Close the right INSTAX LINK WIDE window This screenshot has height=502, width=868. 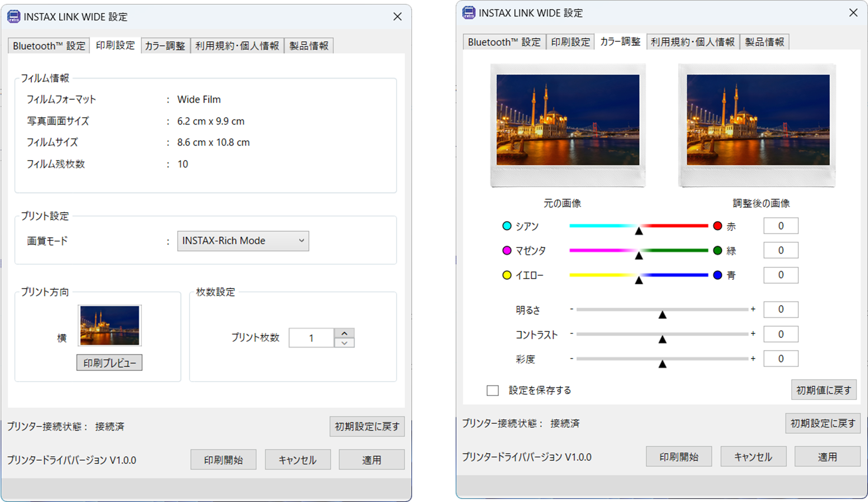pyautogui.click(x=853, y=13)
